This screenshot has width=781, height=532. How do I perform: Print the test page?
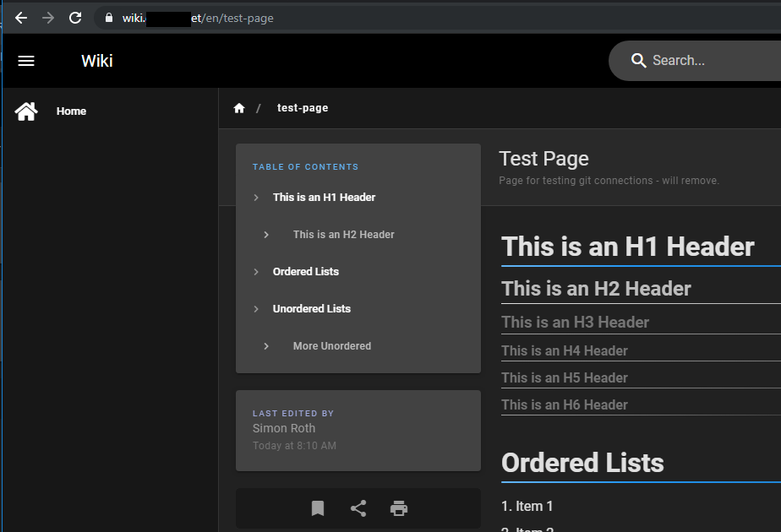click(x=398, y=508)
